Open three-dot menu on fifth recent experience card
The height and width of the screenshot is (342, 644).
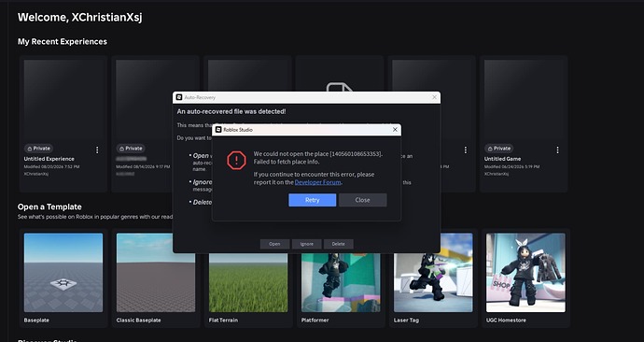(466, 150)
